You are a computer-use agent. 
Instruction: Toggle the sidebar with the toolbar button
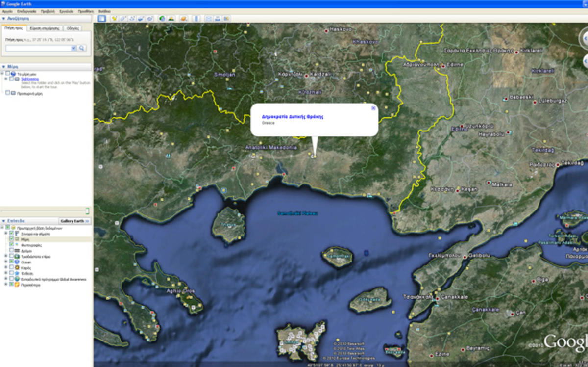[x=101, y=19]
